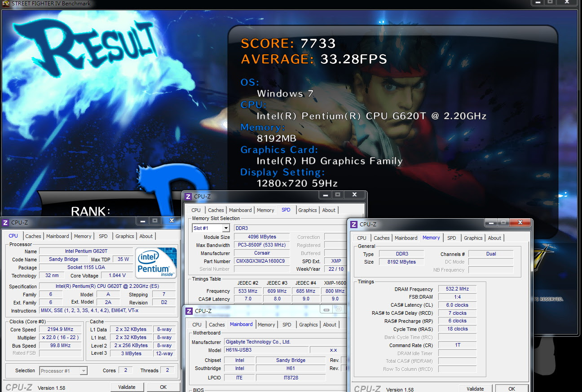Open Mainboard tab in the CPU window
Image resolution: width=582 pixels, height=392 pixels.
coord(57,236)
